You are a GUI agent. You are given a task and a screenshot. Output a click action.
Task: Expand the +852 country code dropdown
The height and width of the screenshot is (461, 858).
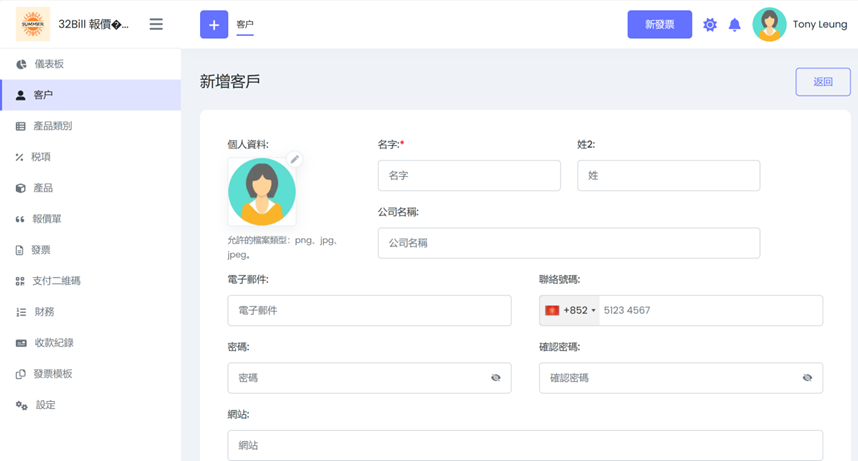(x=570, y=311)
